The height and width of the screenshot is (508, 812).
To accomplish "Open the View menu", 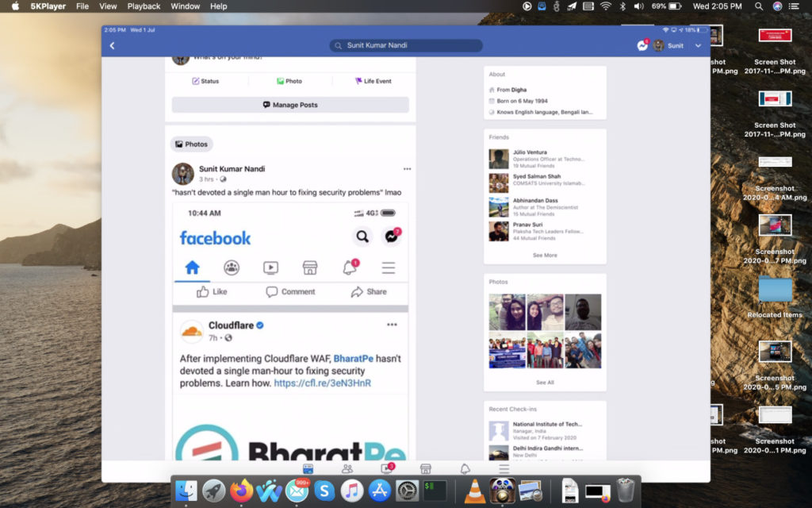I will [108, 6].
